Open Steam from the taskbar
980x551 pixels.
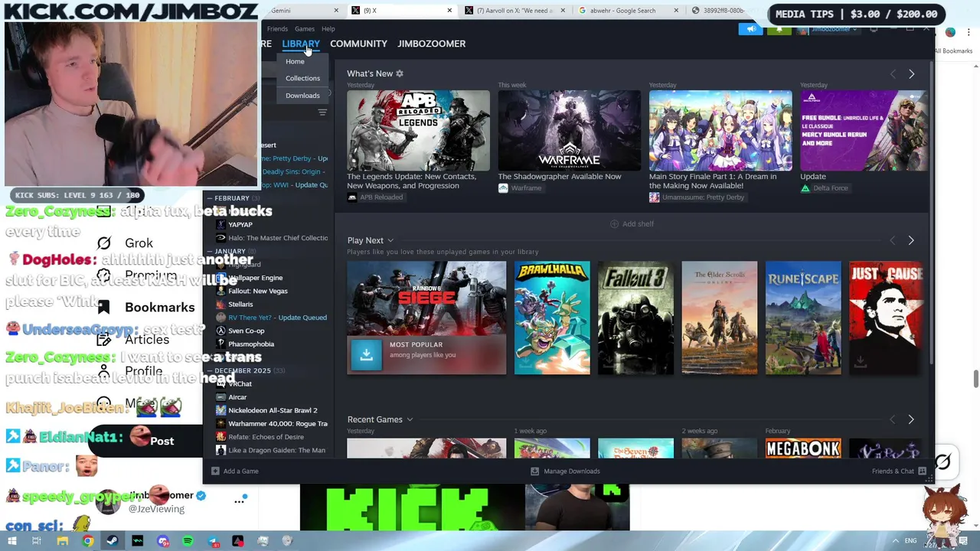112,541
